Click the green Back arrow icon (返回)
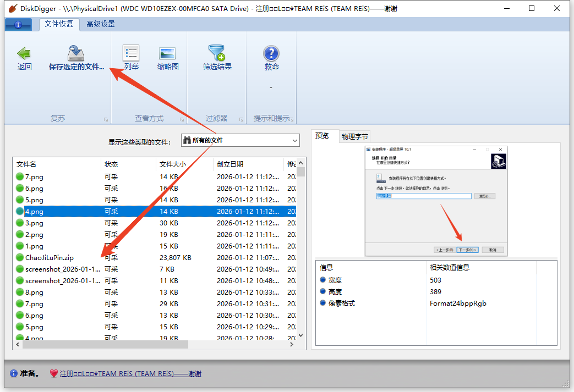 [x=24, y=53]
